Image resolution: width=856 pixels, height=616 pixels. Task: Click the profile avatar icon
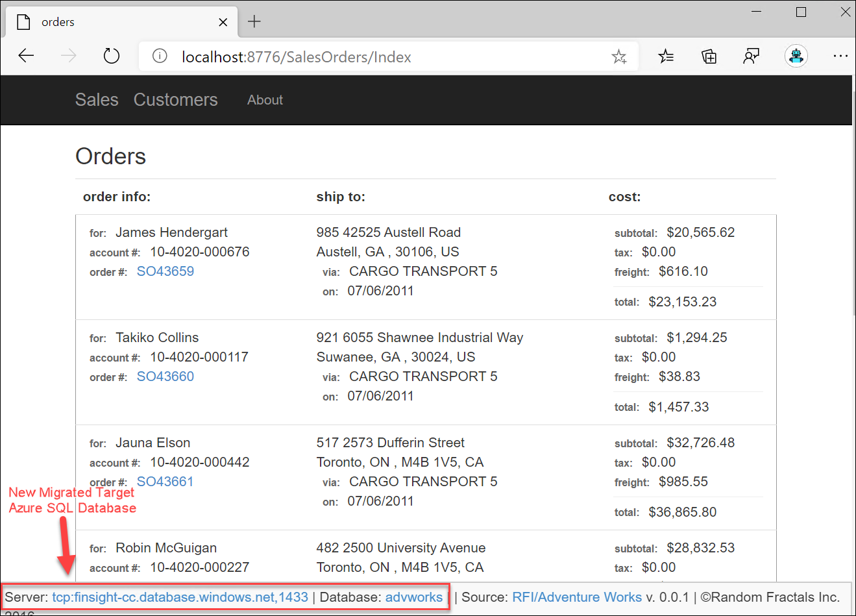[796, 56]
